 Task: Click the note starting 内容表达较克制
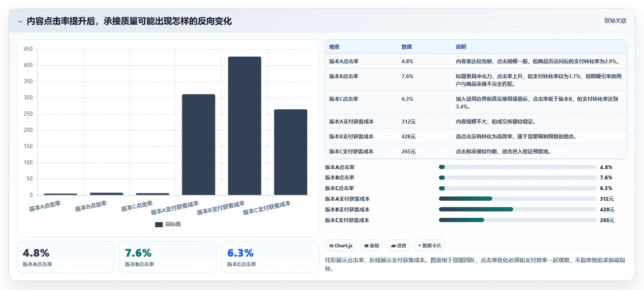click(x=538, y=62)
